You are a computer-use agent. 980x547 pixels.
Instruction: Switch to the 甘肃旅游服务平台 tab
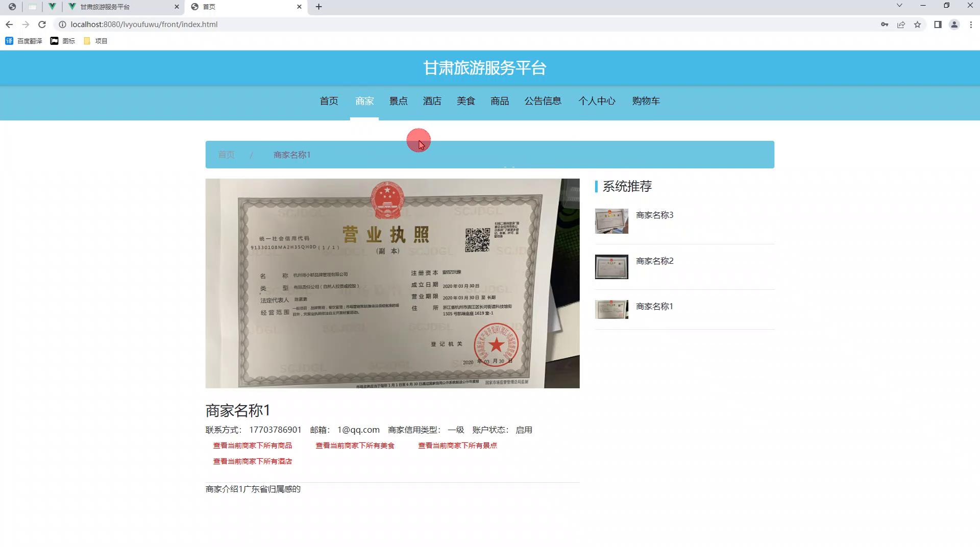pyautogui.click(x=125, y=7)
